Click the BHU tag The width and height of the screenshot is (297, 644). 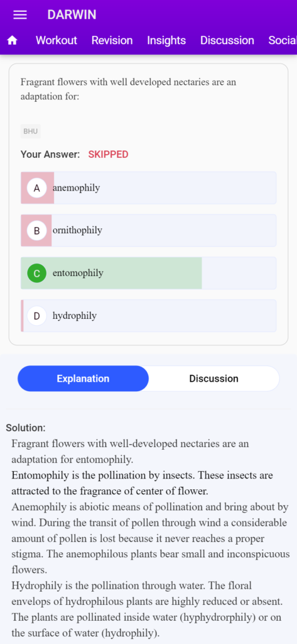[31, 131]
